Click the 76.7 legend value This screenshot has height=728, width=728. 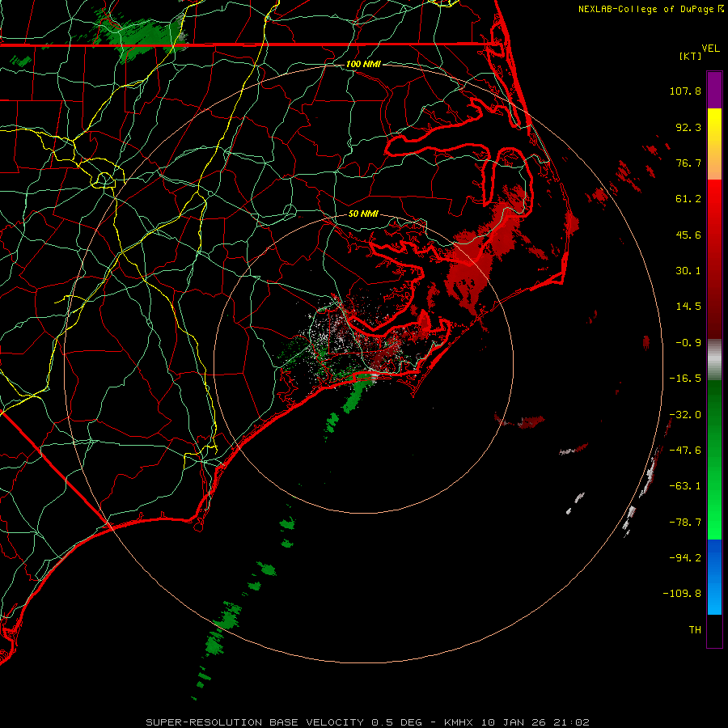tap(688, 163)
